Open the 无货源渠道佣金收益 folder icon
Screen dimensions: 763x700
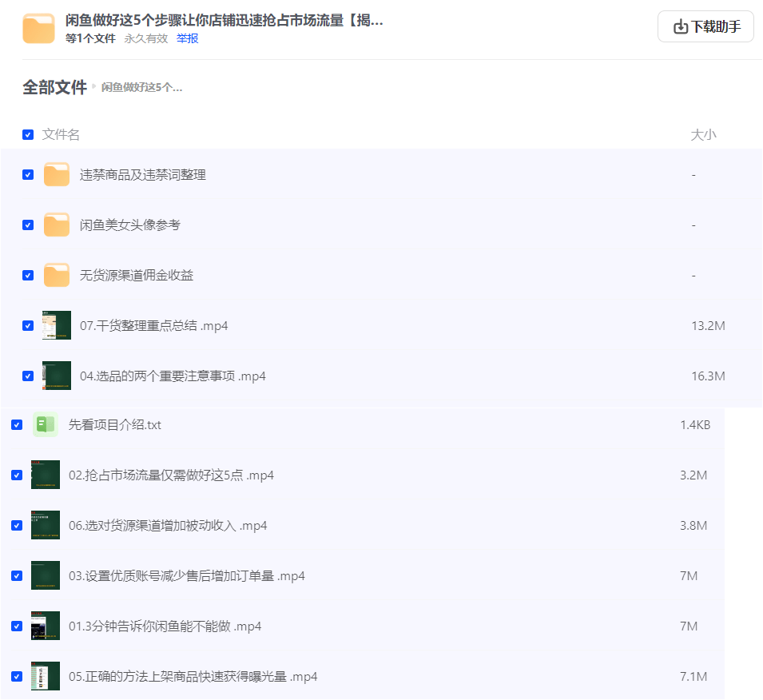point(56,275)
